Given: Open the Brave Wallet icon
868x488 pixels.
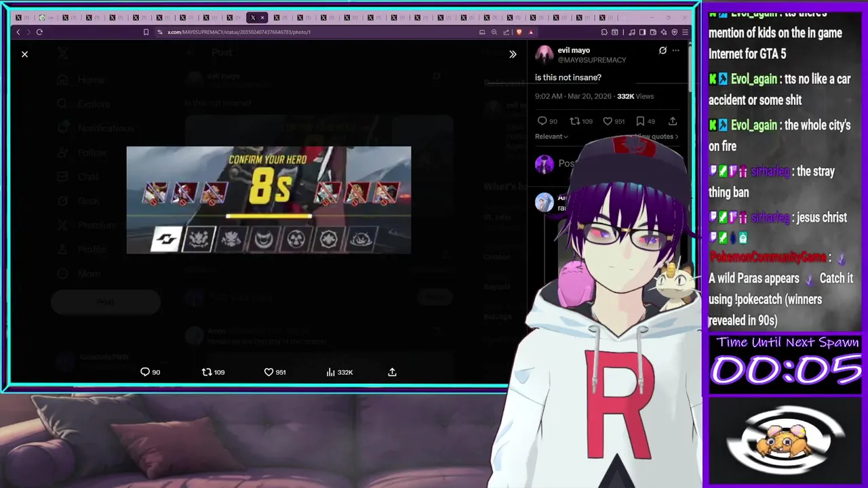Looking at the screenshot, I should (x=653, y=32).
